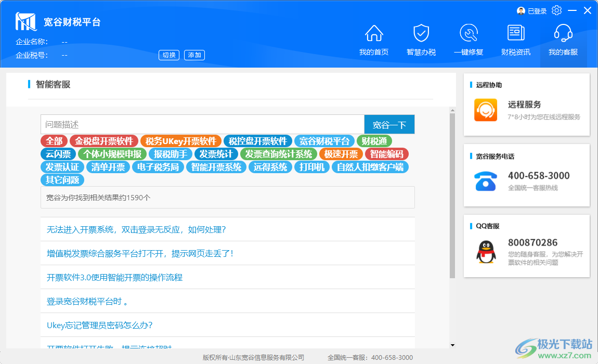Screen dimensions: 598x364
Task: Choose the 其它问题 tag
Action: (62, 180)
